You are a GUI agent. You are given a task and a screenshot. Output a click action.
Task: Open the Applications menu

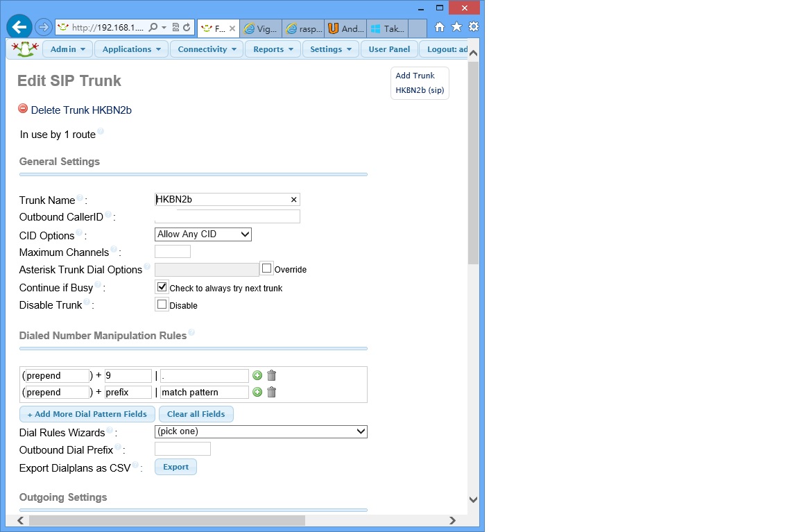131,49
